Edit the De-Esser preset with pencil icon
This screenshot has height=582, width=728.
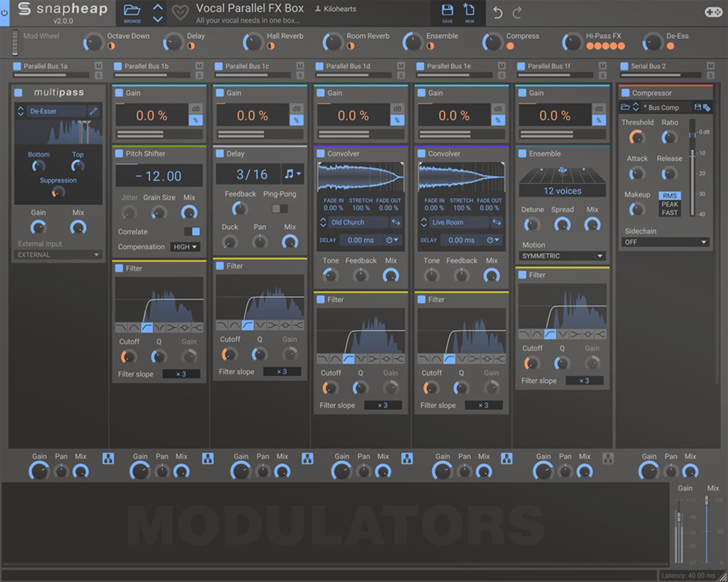[x=94, y=111]
